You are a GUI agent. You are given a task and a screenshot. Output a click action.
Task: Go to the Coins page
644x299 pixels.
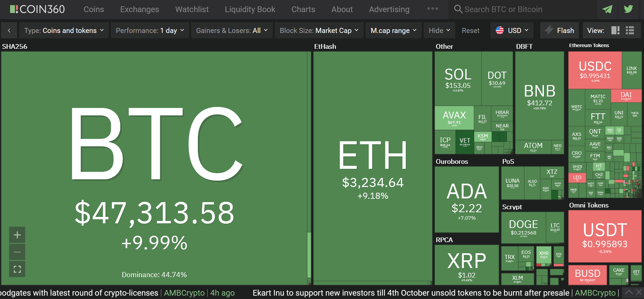click(x=94, y=9)
